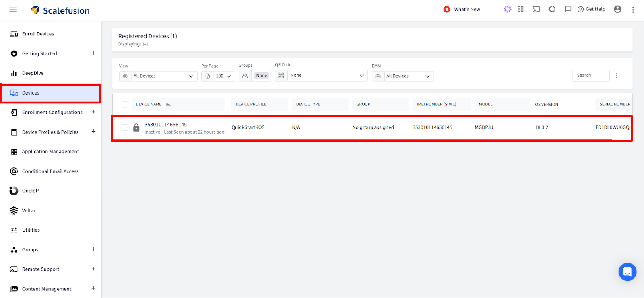Click the horizontal table scrollbar

[x=362, y=139]
